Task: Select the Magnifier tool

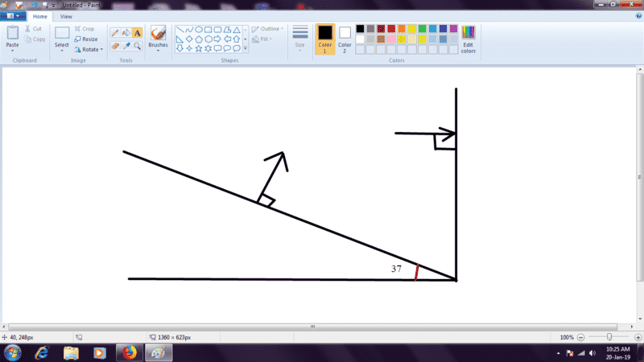Action: (137, 46)
